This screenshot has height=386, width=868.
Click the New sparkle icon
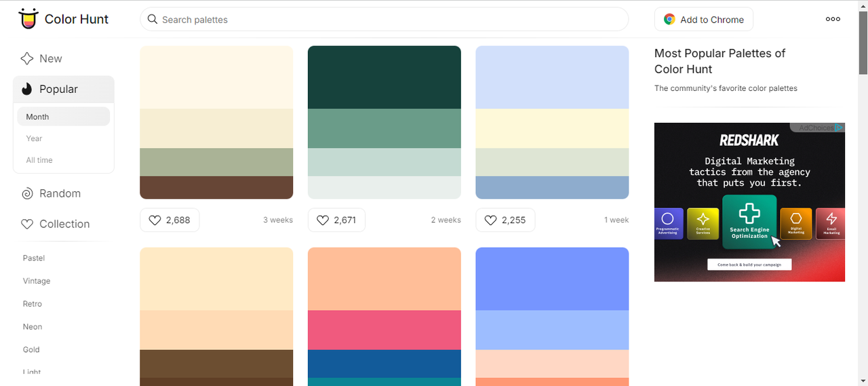click(x=27, y=58)
